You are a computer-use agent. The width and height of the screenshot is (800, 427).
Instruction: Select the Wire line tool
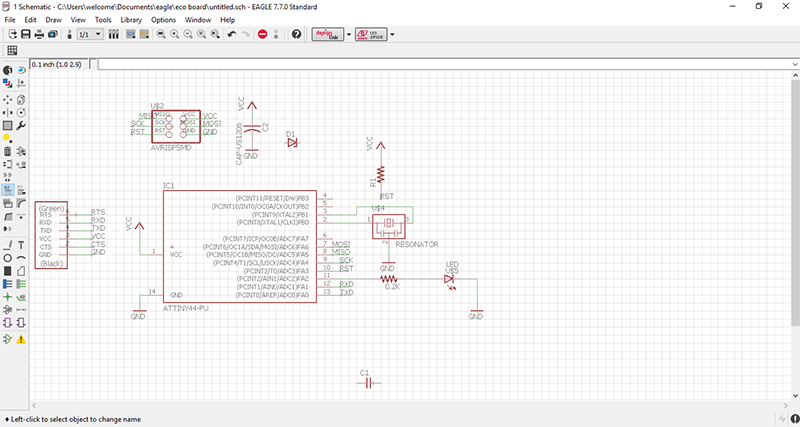coord(8,245)
